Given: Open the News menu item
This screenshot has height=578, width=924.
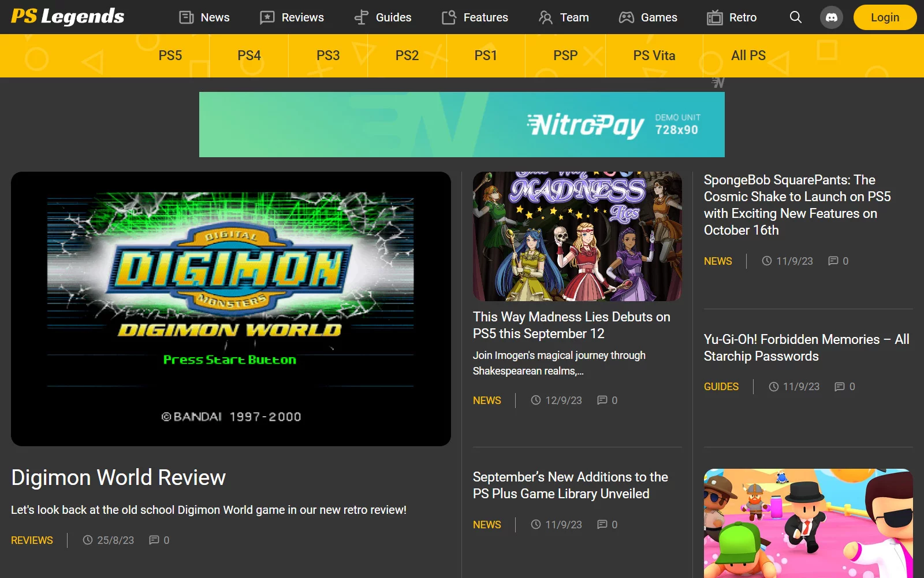Looking at the screenshot, I should point(204,17).
